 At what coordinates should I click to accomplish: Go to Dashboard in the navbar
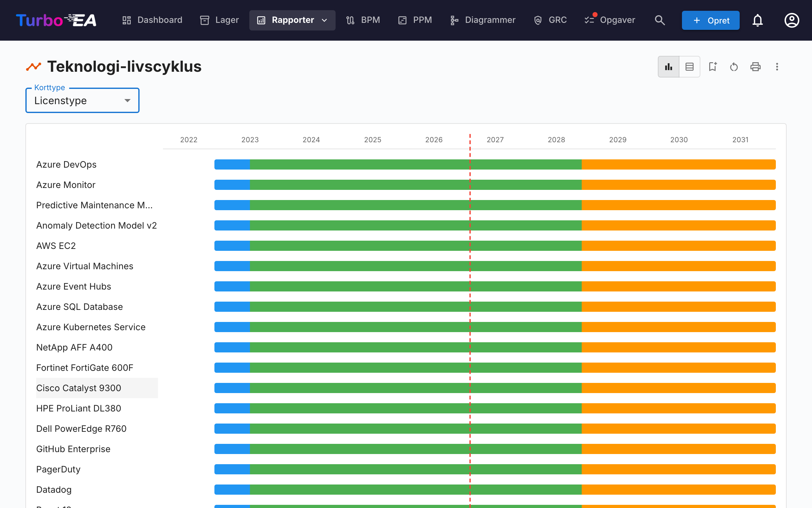153,20
